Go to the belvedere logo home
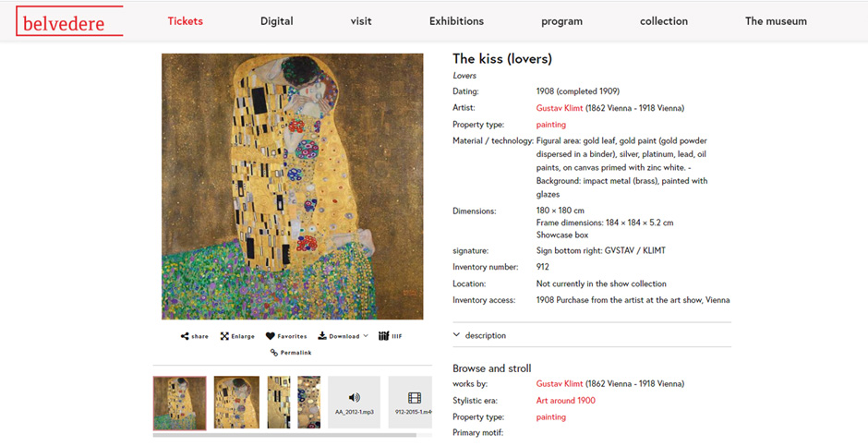 click(70, 21)
